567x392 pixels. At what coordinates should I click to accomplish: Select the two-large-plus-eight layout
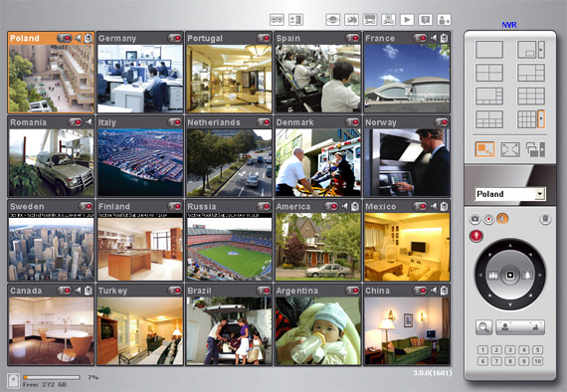click(489, 119)
